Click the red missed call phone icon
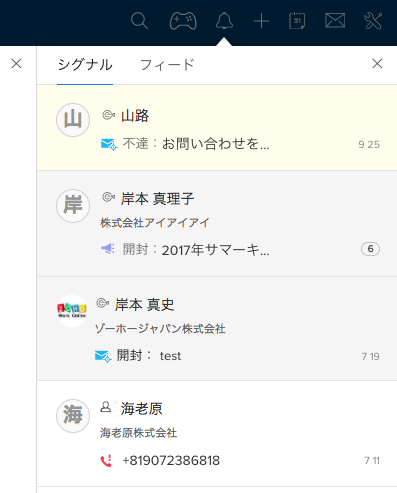 tap(106, 460)
